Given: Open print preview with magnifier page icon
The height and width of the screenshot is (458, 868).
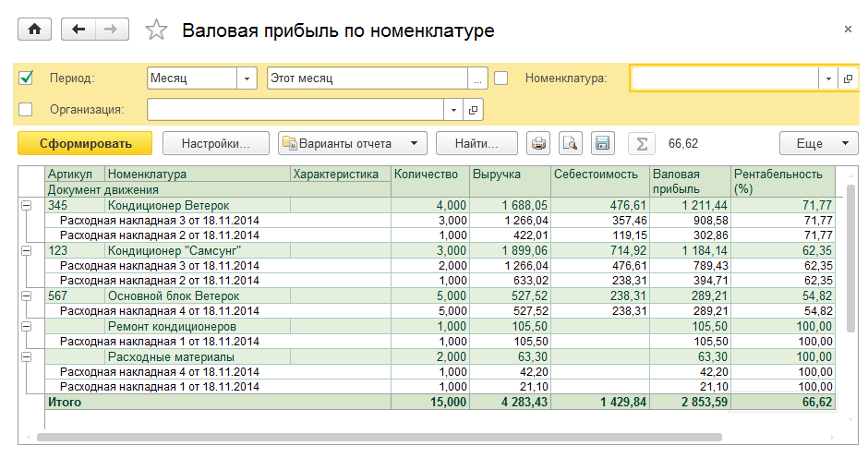Looking at the screenshot, I should 570,143.
